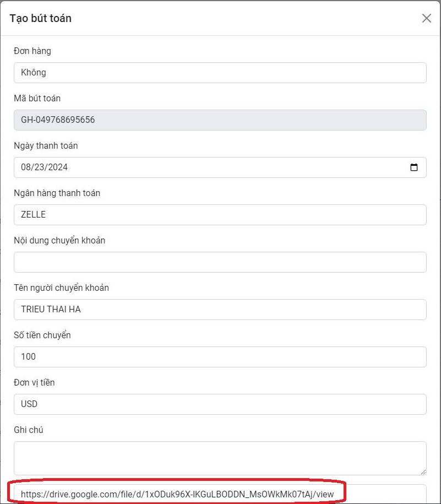
Task: Select the year segment 2024 in the date
Action: tap(57, 167)
